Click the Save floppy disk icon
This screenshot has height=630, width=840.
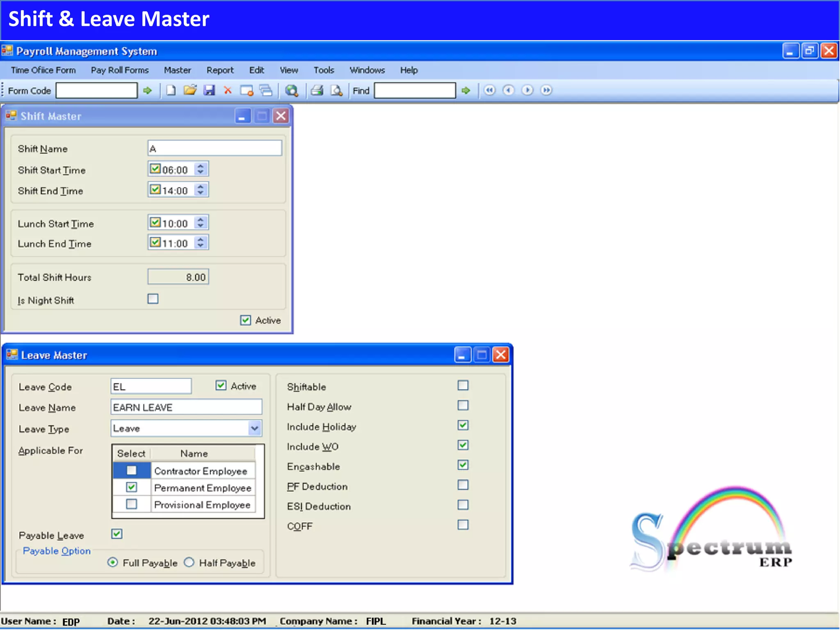pos(209,90)
